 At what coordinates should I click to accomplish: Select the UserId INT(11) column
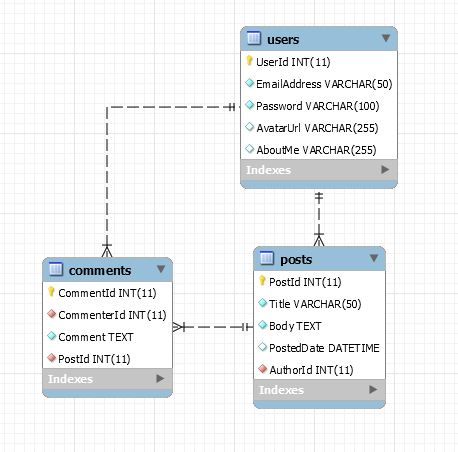pyautogui.click(x=293, y=62)
